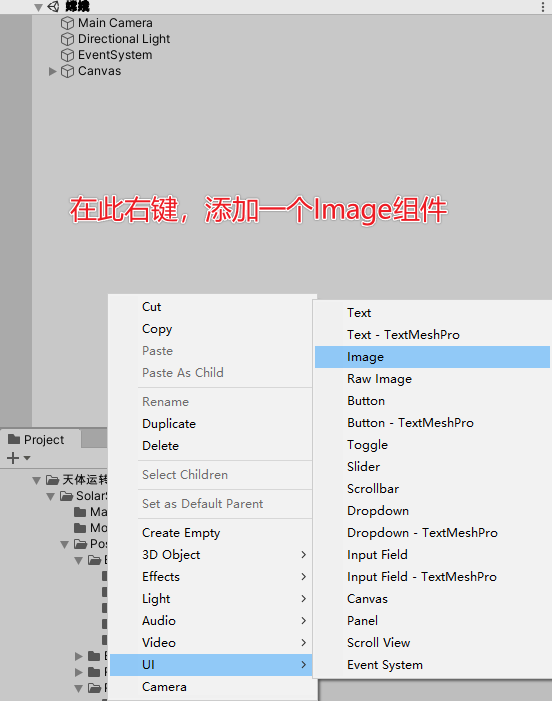
Task: Click the Solar folder icon in Project
Action: tap(66, 496)
